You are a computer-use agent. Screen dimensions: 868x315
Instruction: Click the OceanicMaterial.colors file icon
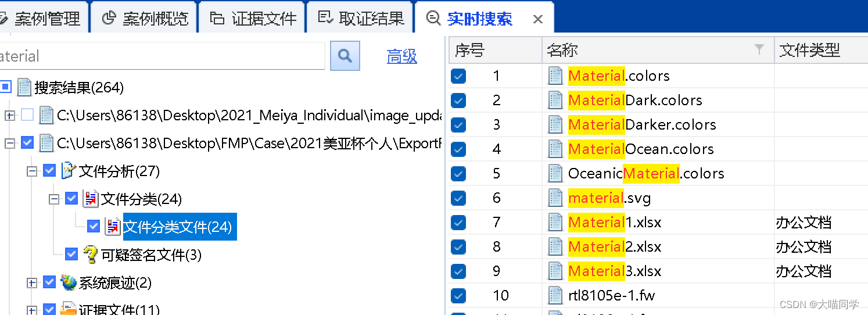click(x=556, y=173)
